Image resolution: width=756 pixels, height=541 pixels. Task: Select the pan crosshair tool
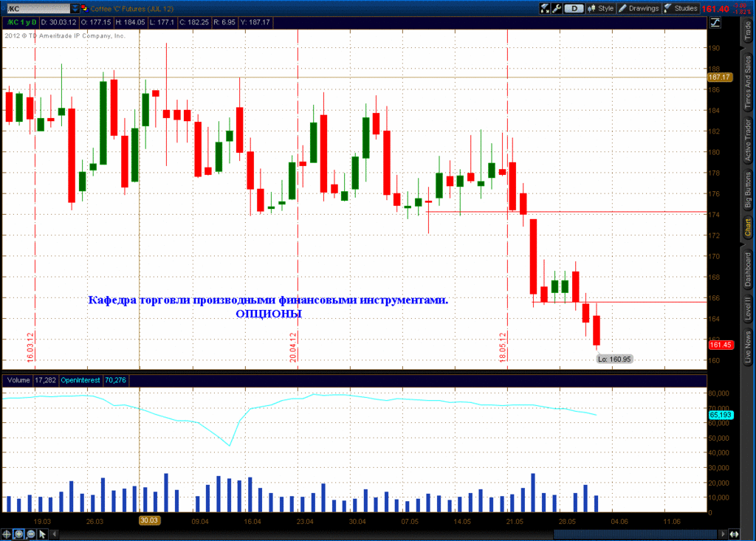pos(6,534)
